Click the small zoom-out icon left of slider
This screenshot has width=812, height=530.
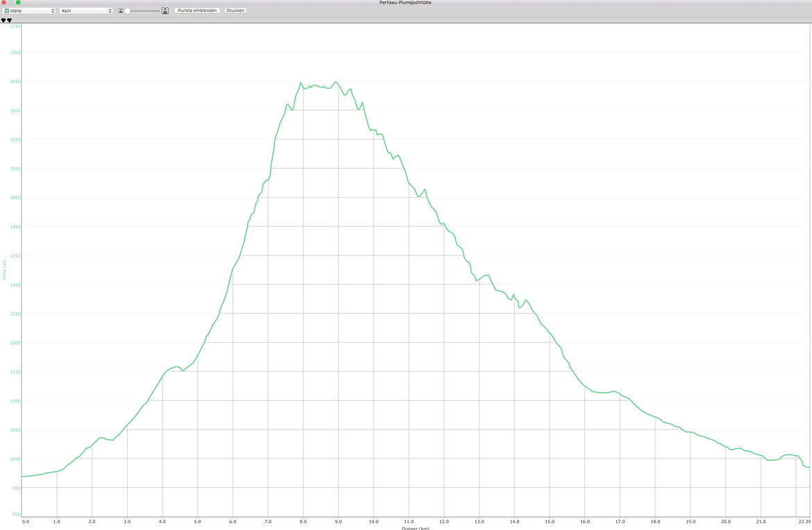[x=121, y=10]
